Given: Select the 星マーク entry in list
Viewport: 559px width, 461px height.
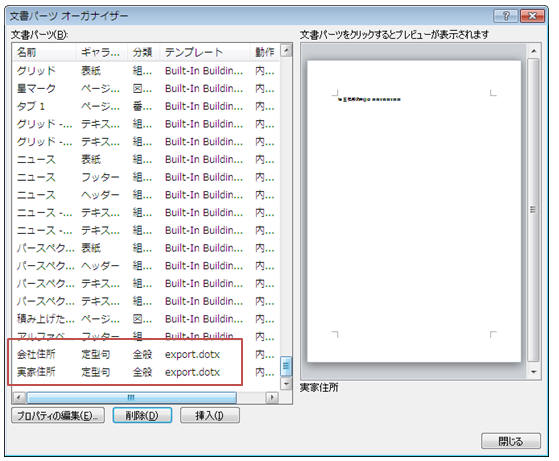Looking at the screenshot, I should pos(146,88).
